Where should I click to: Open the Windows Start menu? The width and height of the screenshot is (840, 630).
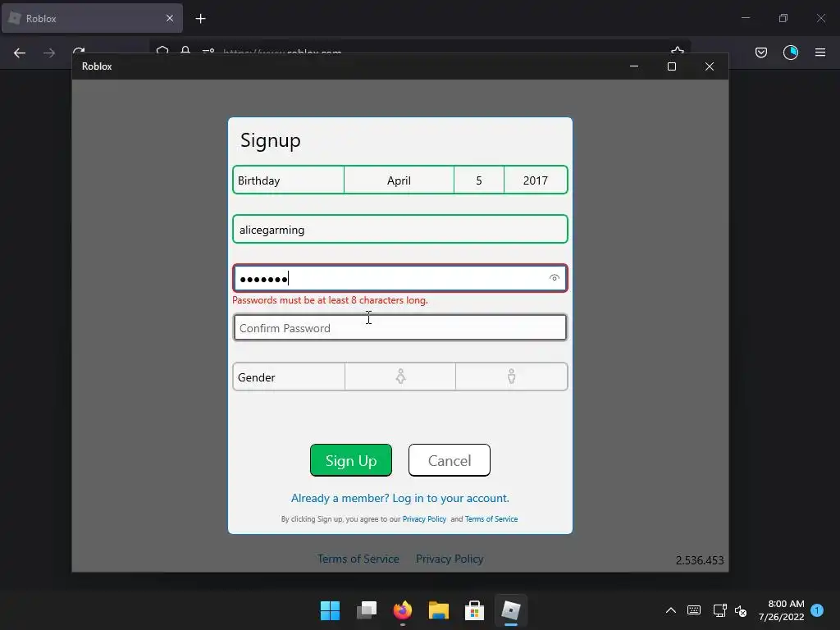point(330,610)
